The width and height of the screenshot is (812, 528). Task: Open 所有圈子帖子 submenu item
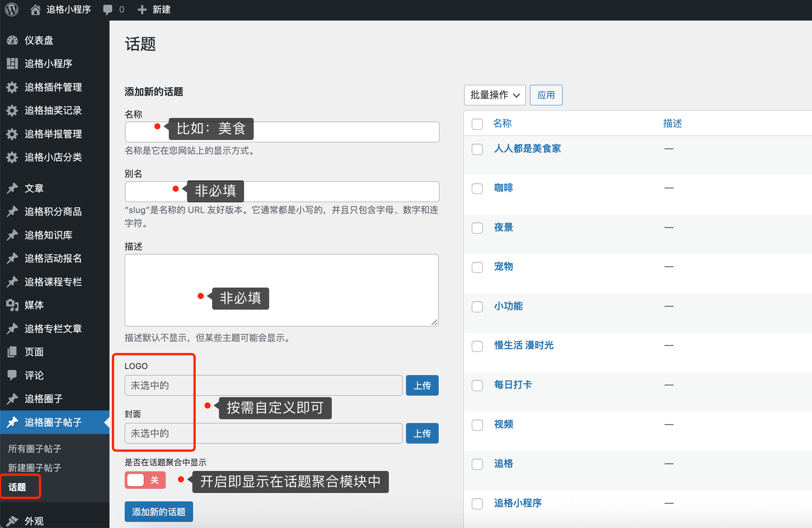click(35, 449)
